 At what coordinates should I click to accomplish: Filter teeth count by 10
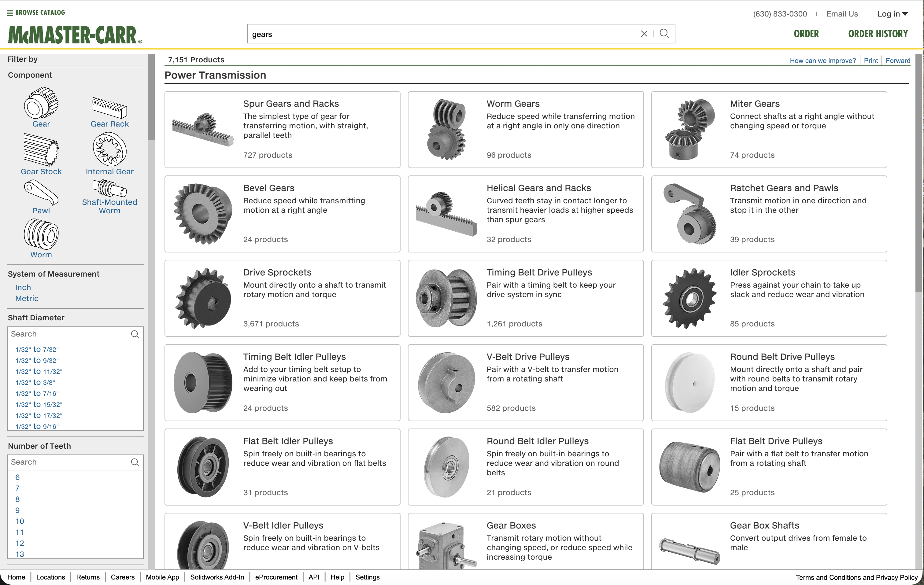tap(20, 521)
